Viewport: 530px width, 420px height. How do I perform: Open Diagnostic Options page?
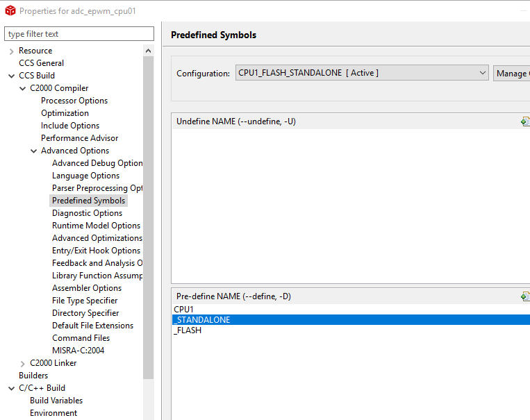coord(88,213)
